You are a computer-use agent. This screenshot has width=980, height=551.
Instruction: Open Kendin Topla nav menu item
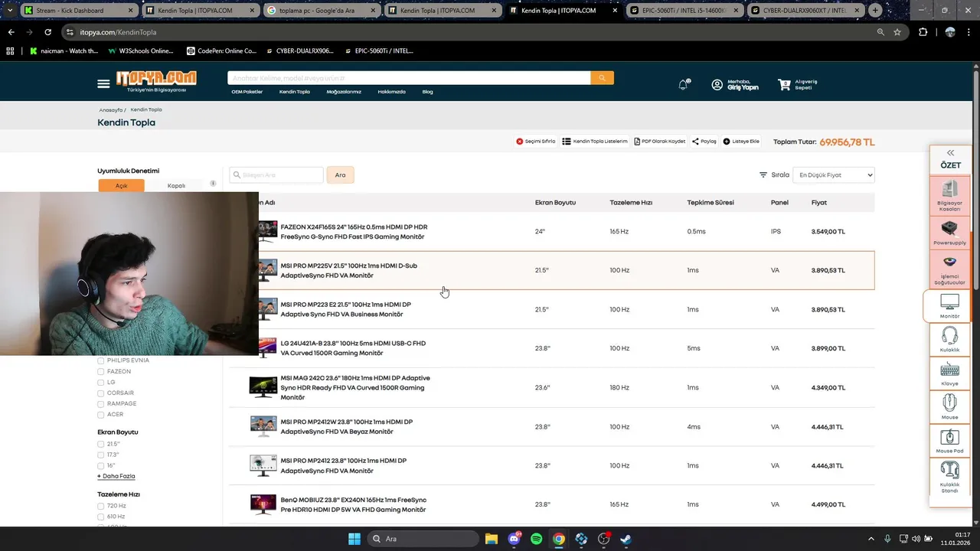point(295,92)
